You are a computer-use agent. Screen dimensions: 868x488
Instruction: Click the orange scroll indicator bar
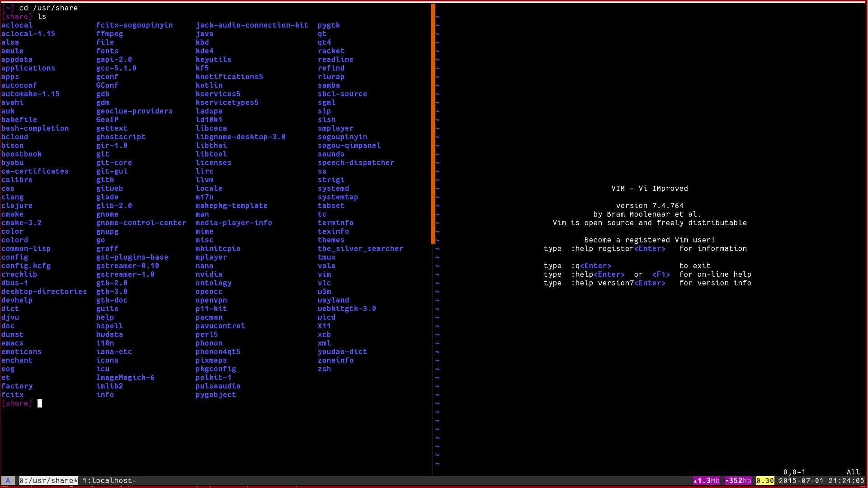pos(433,124)
